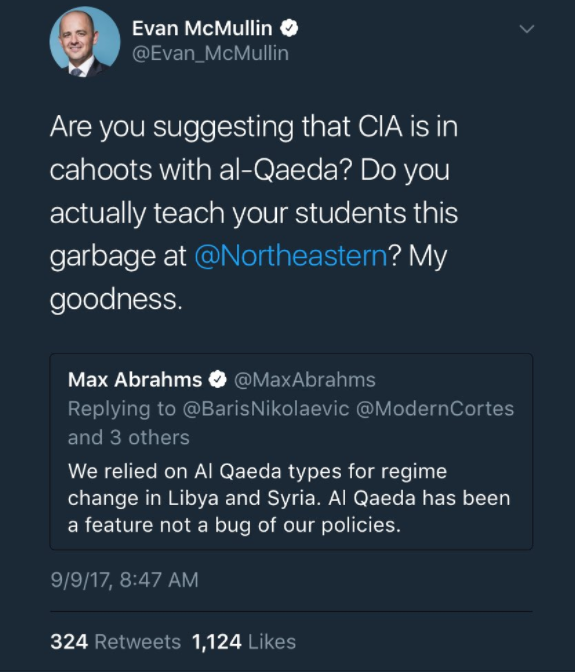575x672 pixels.
Task: Expand the tweet options chevron
Action: tap(527, 29)
